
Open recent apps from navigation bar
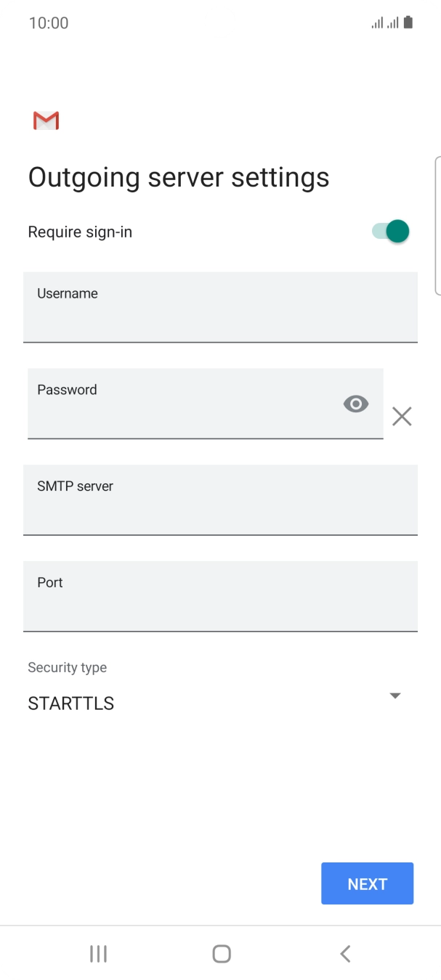pyautogui.click(x=98, y=953)
